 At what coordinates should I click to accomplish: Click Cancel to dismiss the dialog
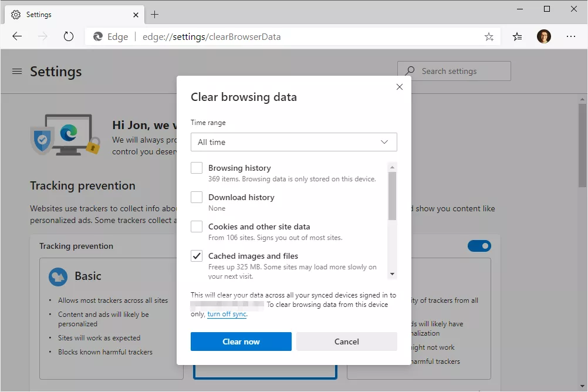tap(346, 341)
